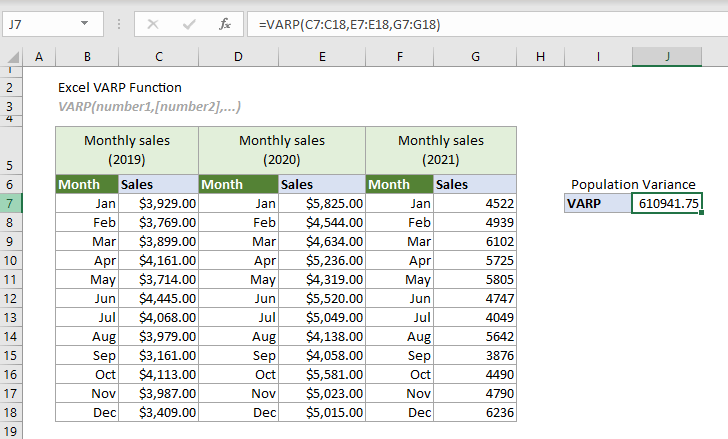Click the Population Variance label cell

click(633, 184)
